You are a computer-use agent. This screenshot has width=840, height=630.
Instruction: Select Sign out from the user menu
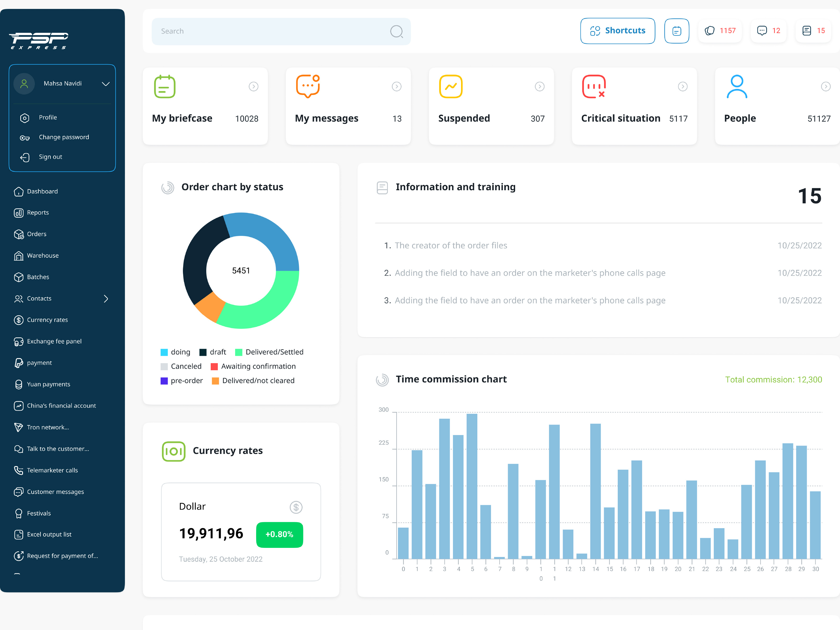coord(50,157)
